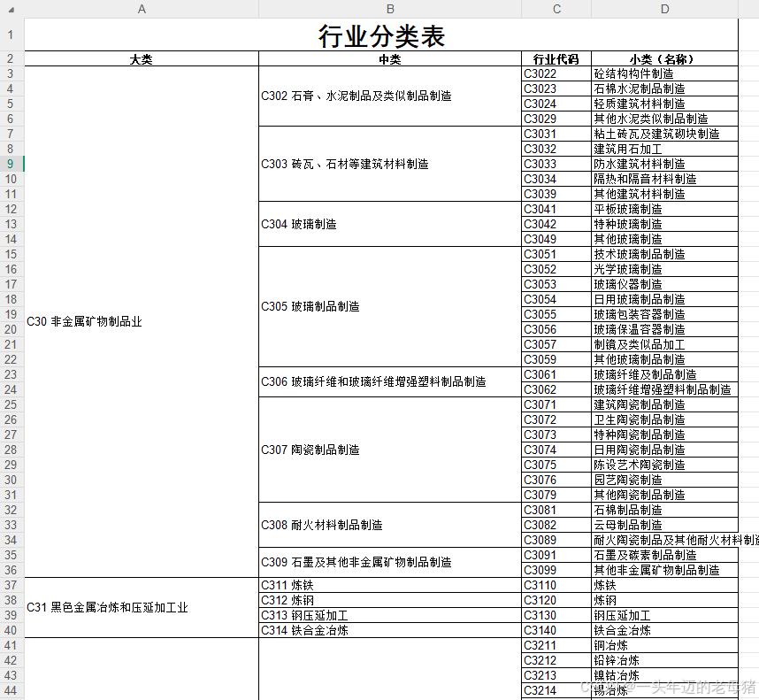
Task: Click cell 制镜及类似品加工
Action: [664, 344]
